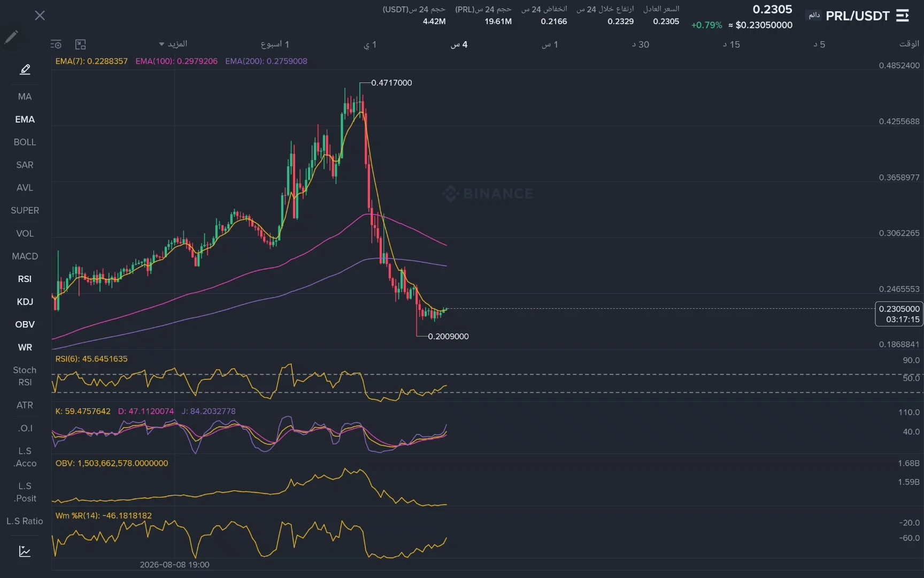Toggle the BOLL indicator
The height and width of the screenshot is (578, 924).
(25, 142)
